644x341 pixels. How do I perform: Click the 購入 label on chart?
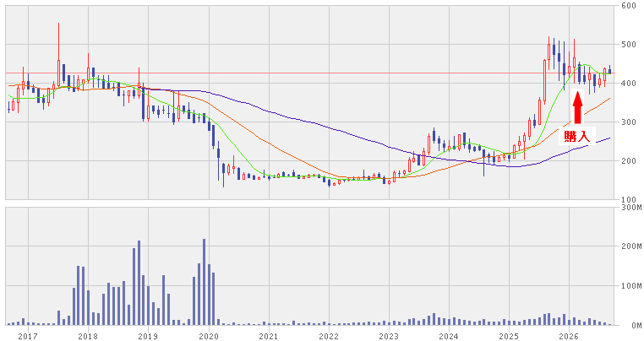[576, 137]
